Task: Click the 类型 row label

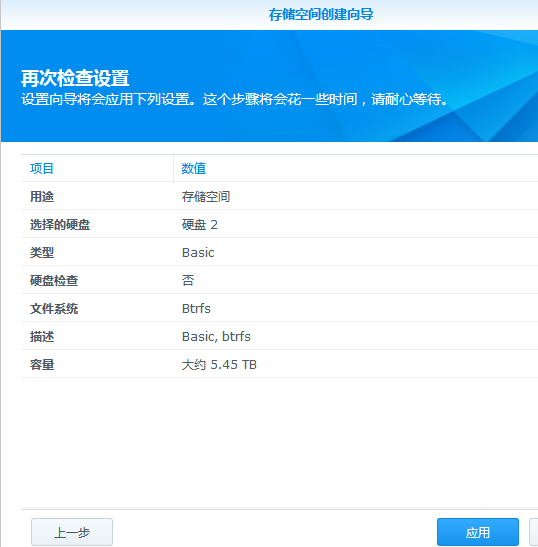Action: tap(42, 252)
